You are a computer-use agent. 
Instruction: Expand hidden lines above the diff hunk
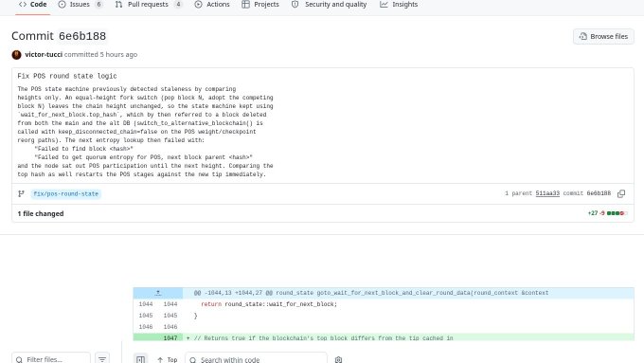(158, 293)
